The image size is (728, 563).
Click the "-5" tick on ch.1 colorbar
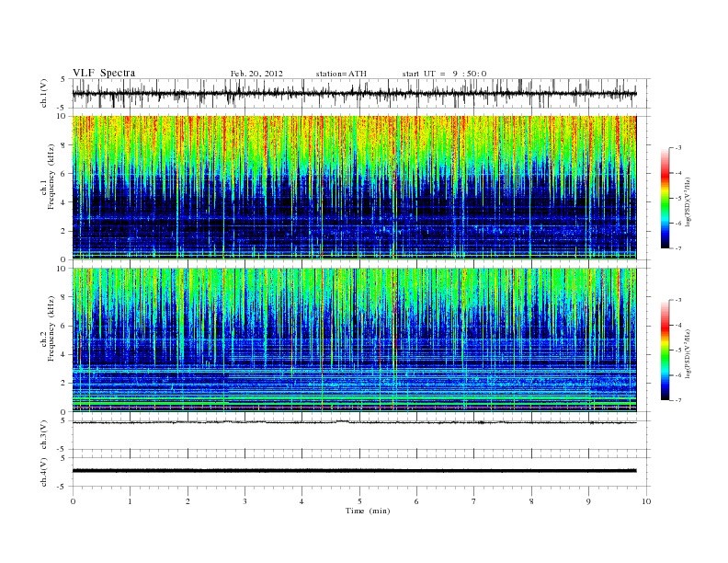click(677, 198)
